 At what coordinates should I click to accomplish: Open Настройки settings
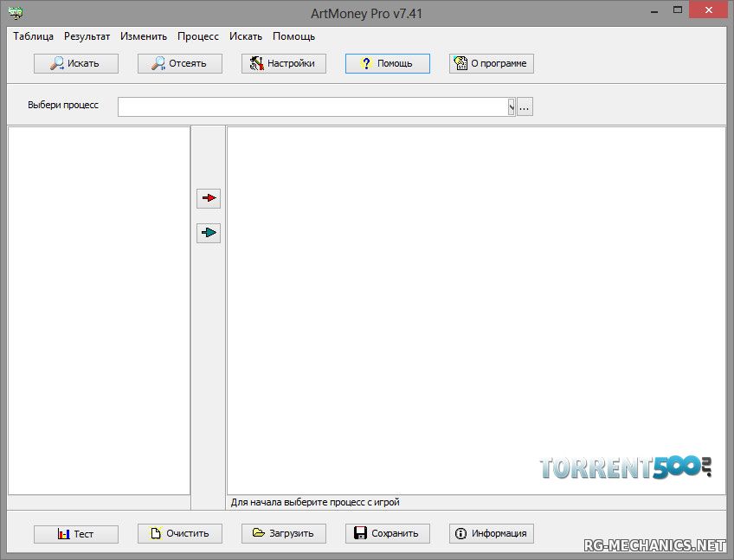284,63
